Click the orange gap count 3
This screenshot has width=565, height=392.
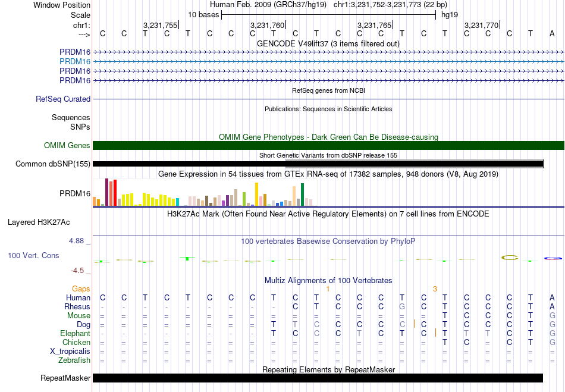pos(435,289)
